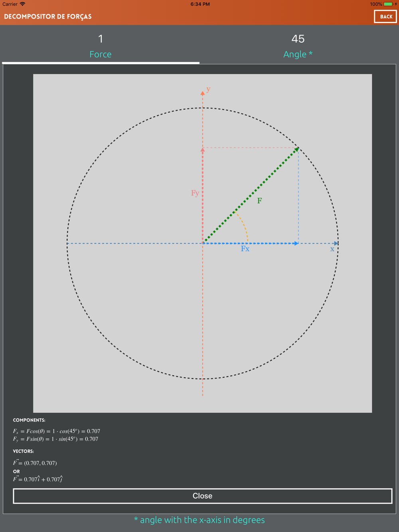Click the orange angle arc
The width and height of the screenshot is (399, 532).
[243, 226]
